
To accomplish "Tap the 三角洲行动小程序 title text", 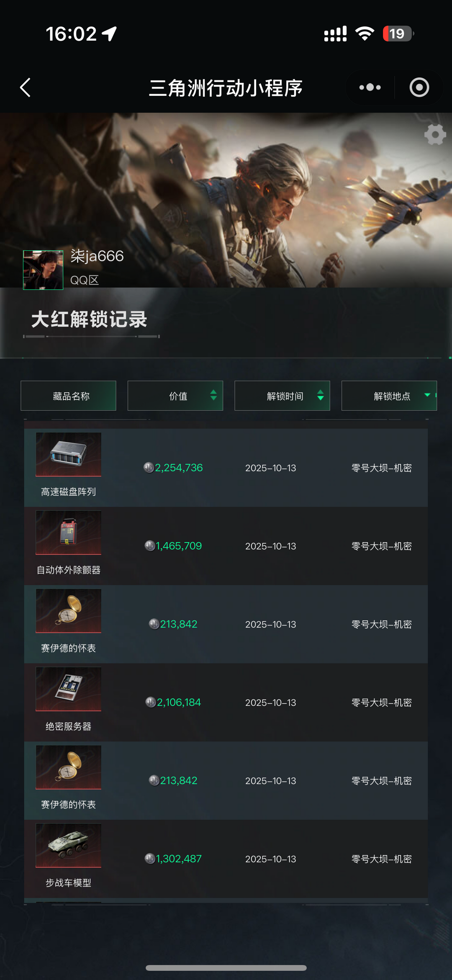I will click(x=226, y=88).
